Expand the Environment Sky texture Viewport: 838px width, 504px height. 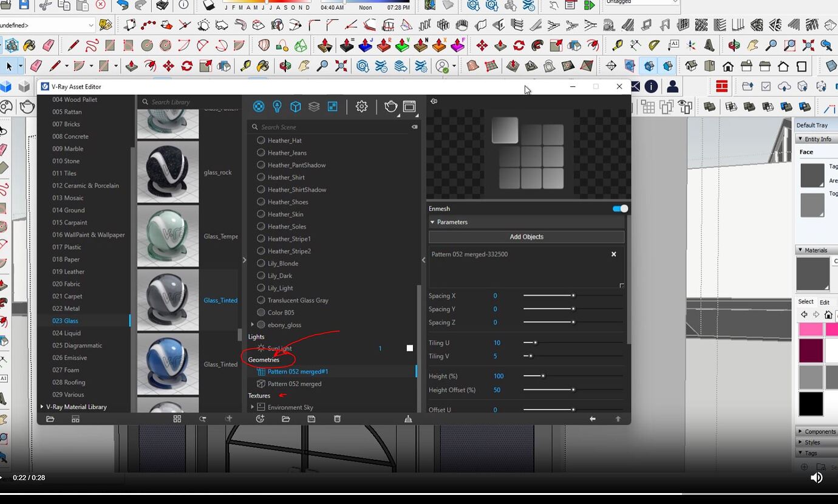click(253, 407)
